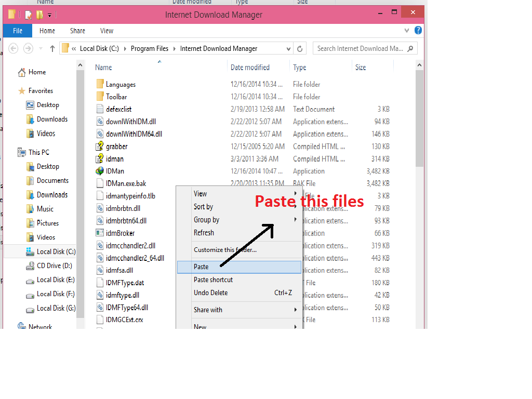Click the back navigation arrow
532x399 pixels.
click(x=13, y=48)
